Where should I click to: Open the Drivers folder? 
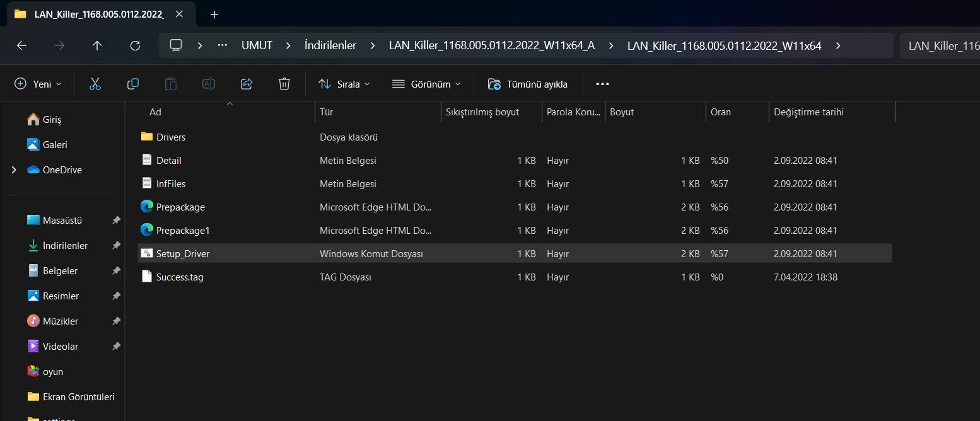171,137
